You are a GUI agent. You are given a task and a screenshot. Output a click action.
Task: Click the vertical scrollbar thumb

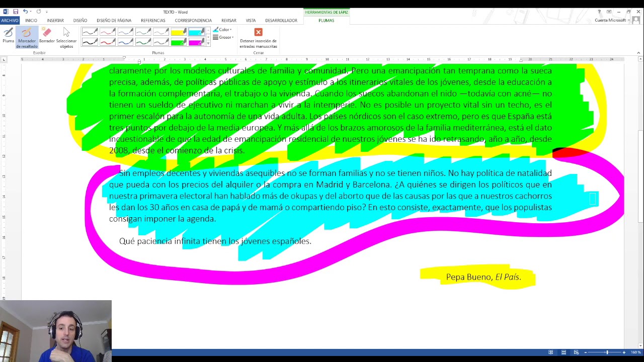pyautogui.click(x=640, y=176)
